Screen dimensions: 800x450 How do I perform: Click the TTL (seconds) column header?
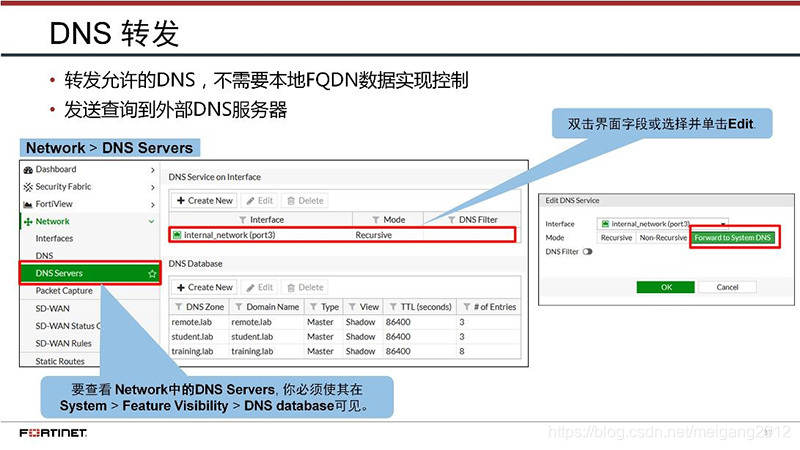(420, 307)
